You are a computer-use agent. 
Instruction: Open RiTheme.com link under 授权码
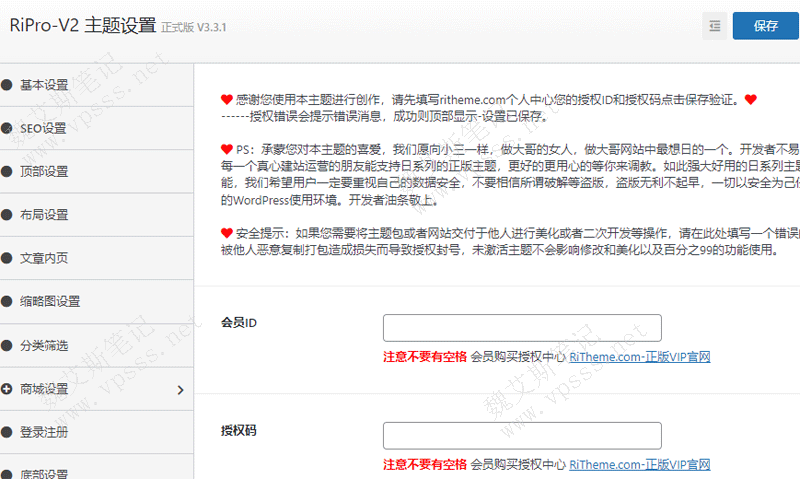pyautogui.click(x=640, y=464)
